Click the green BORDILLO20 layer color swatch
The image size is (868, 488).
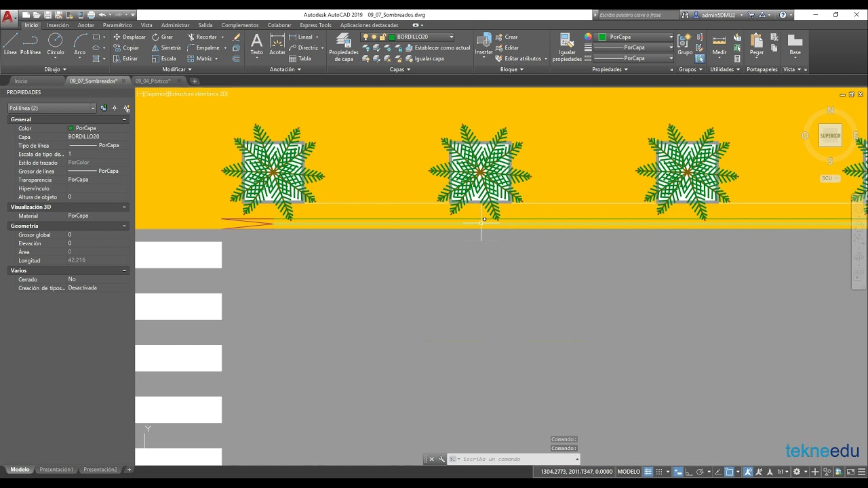(392, 37)
